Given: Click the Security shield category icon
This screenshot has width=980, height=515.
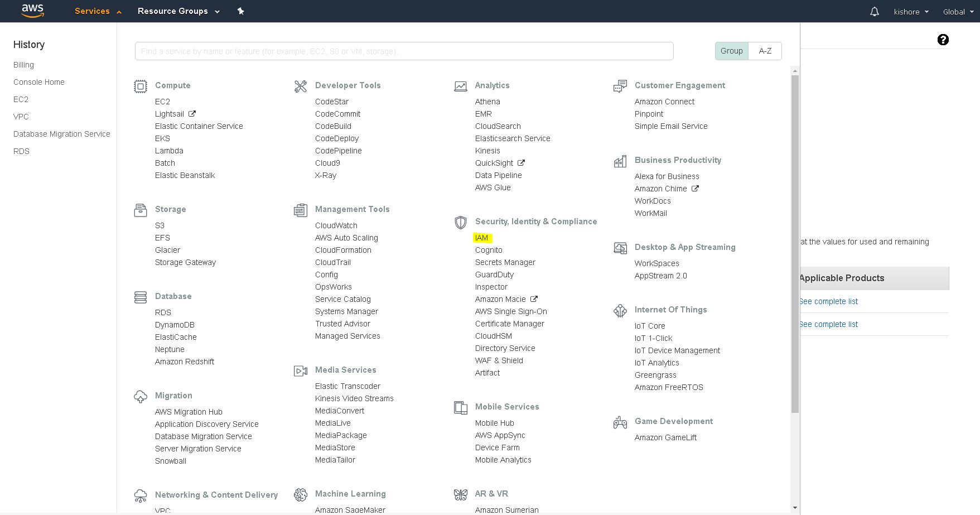Looking at the screenshot, I should click(460, 223).
